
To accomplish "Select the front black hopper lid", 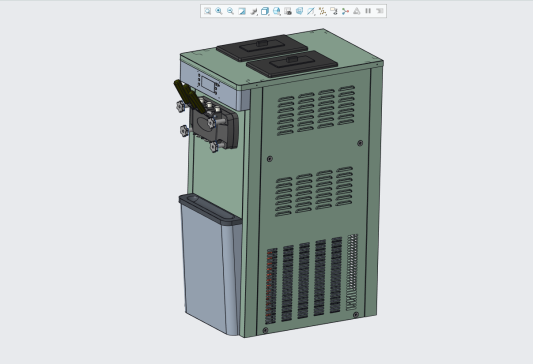I will click(x=292, y=64).
